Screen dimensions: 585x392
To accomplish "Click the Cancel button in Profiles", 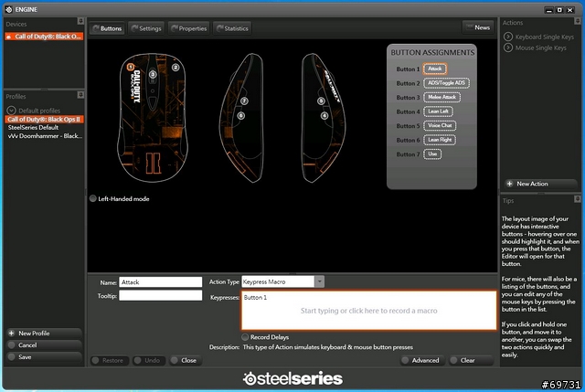I will click(x=44, y=345).
